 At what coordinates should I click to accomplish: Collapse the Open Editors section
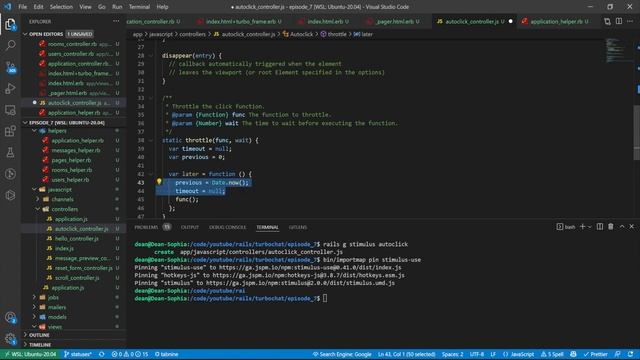tap(25, 34)
